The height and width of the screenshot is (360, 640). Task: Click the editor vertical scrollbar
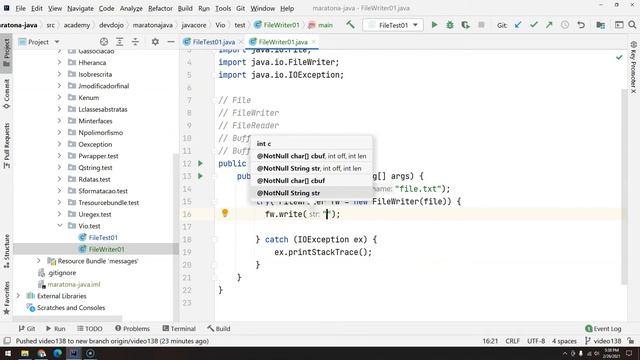[x=624, y=188]
